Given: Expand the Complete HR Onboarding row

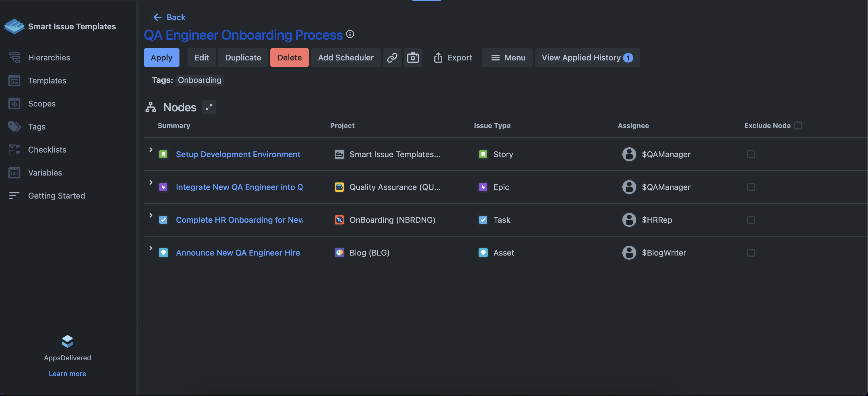Looking at the screenshot, I should click(151, 215).
